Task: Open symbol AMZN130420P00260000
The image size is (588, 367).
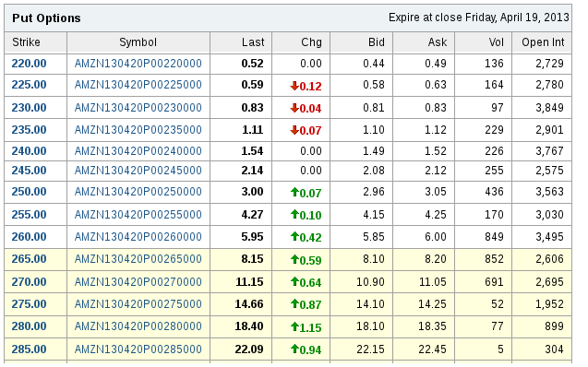Action: (x=138, y=237)
